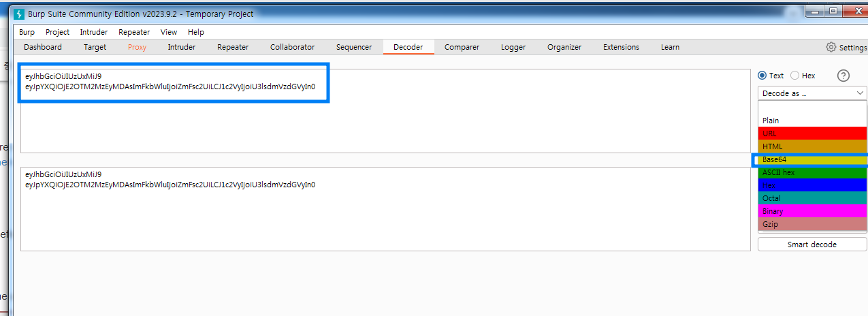Switch to the Proxy tab
Viewport: 868px width, 316px height.
coord(138,47)
